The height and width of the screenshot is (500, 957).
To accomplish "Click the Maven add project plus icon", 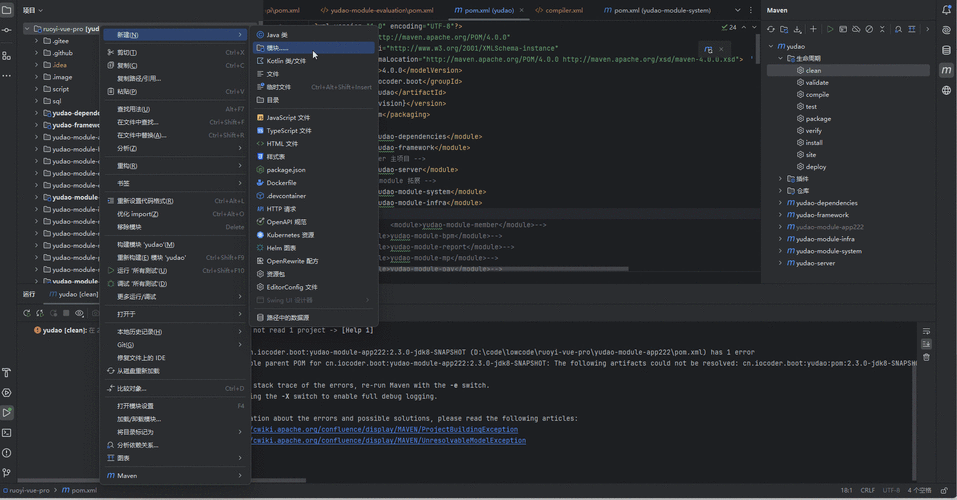I will point(813,29).
